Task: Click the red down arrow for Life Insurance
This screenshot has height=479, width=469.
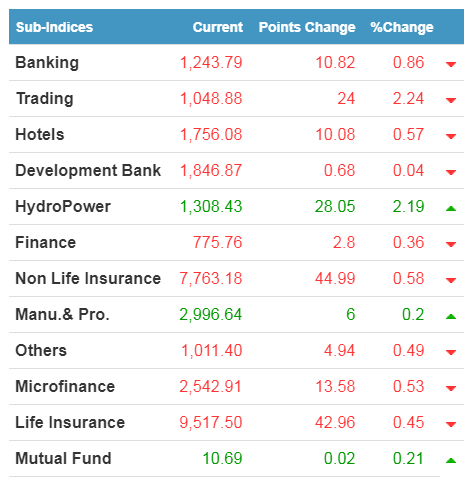Action: click(x=451, y=424)
